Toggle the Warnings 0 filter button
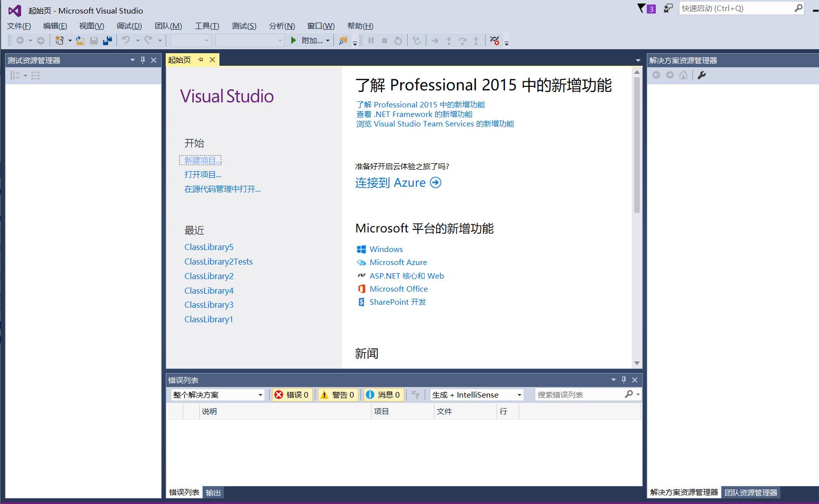Viewport: 819px width, 504px height. point(338,395)
